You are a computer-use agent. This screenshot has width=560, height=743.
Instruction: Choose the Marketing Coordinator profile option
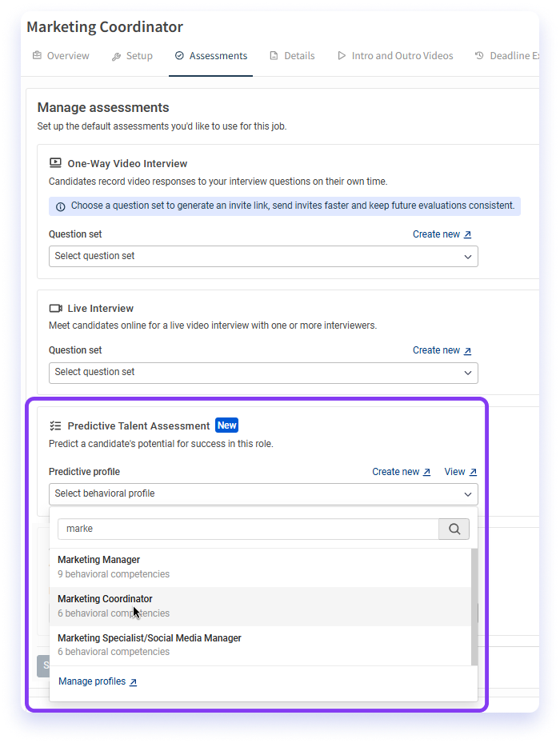click(260, 606)
